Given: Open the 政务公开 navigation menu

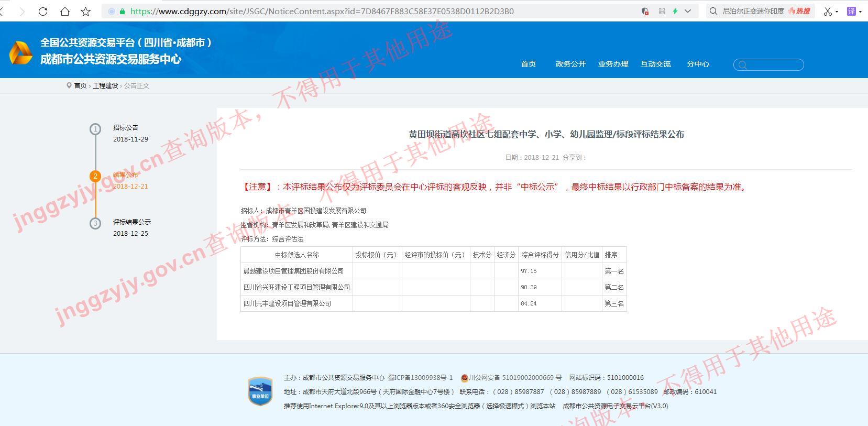Looking at the screenshot, I should click(570, 64).
